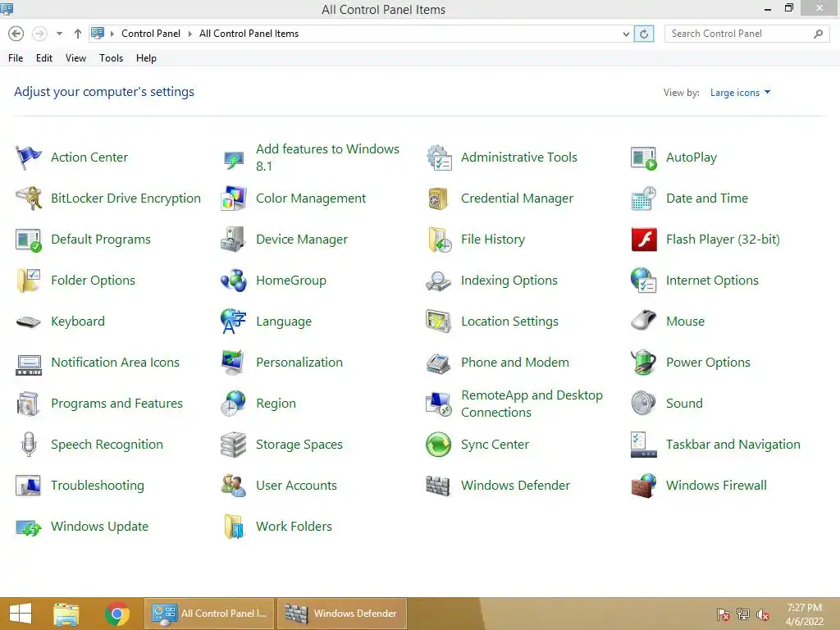Open the Internet Options link
The height and width of the screenshot is (630, 840).
click(712, 281)
